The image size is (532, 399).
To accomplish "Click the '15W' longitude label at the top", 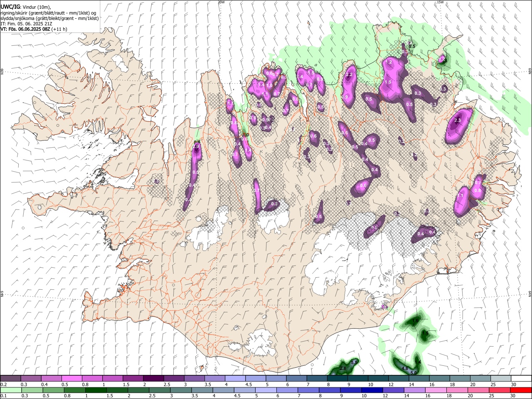I will [x=440, y=2].
